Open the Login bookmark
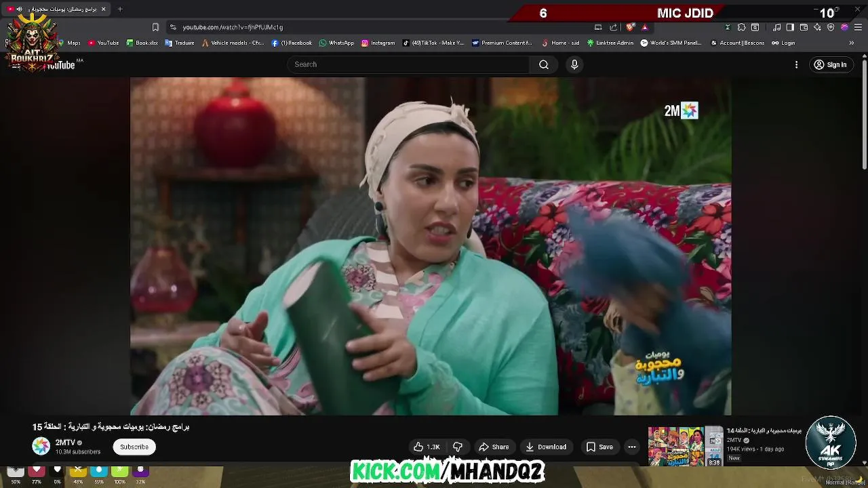 click(x=783, y=43)
